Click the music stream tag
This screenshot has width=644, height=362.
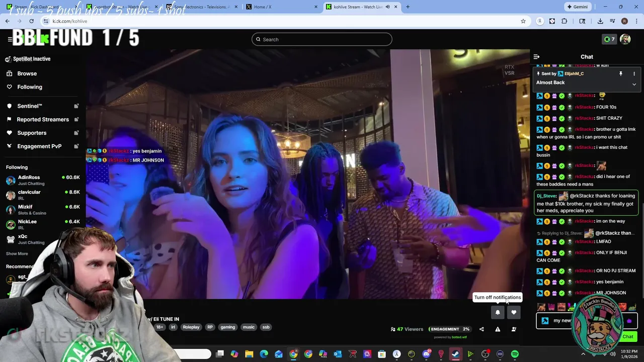tap(249, 327)
